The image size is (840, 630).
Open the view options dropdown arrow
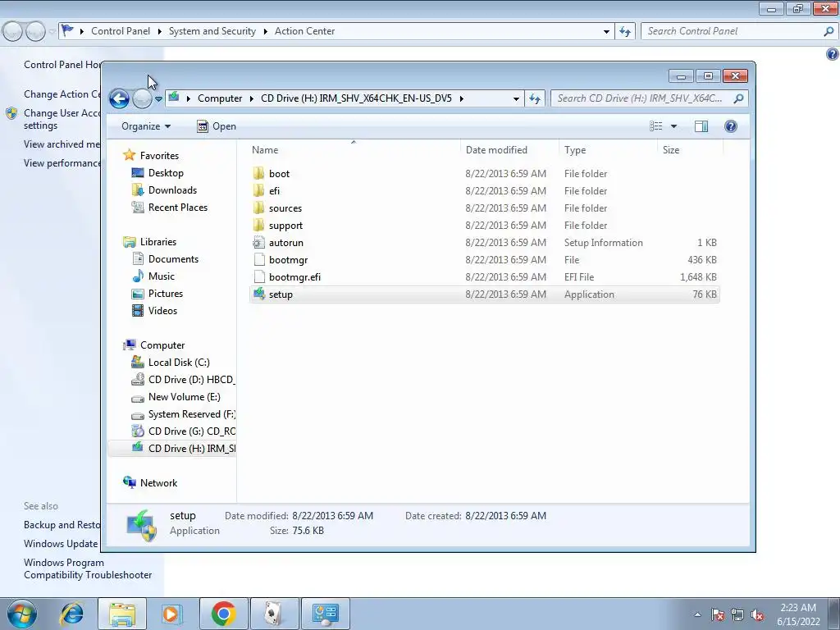click(x=674, y=126)
